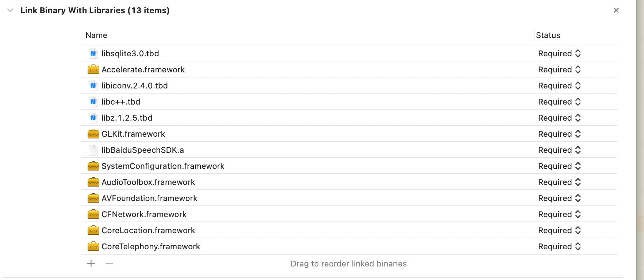Click the libsqlite3.0.tbd file icon

(x=93, y=53)
